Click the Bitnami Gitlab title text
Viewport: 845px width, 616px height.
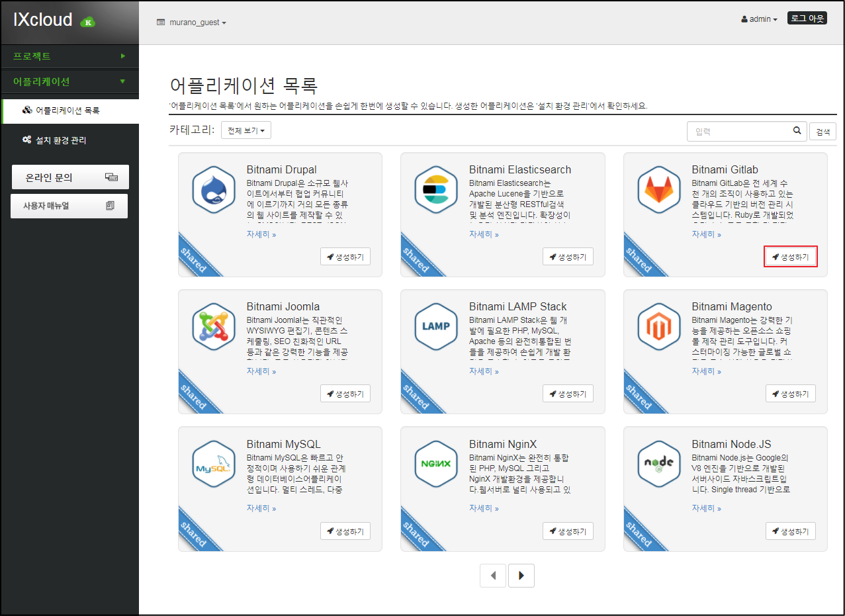point(725,169)
